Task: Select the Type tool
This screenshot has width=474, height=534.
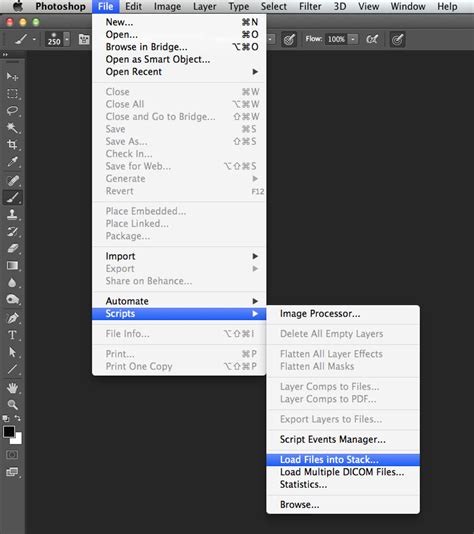Action: (x=12, y=335)
